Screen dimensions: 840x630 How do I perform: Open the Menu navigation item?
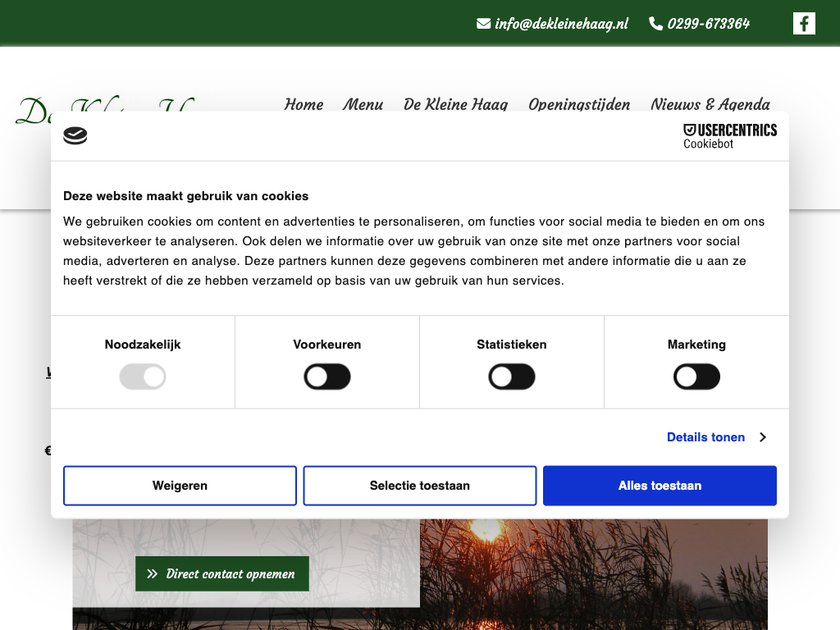(x=363, y=104)
